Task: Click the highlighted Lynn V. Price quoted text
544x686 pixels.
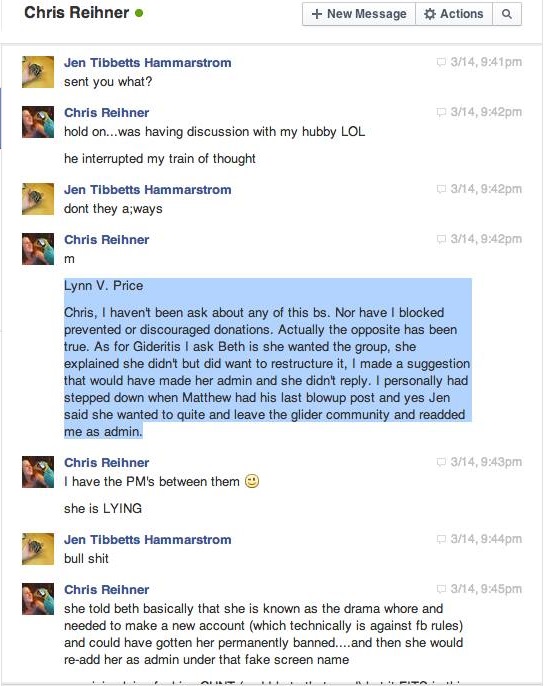Action: [267, 358]
